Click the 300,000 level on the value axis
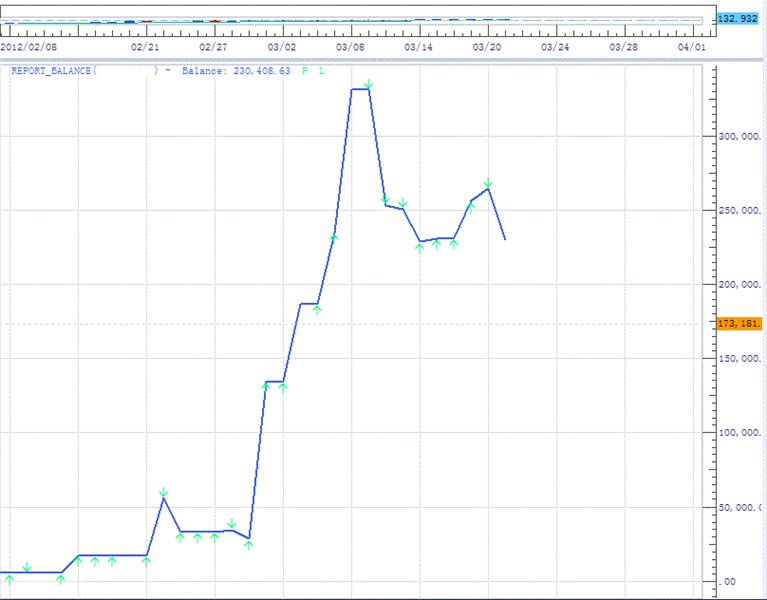The width and height of the screenshot is (767, 600). (x=740, y=135)
